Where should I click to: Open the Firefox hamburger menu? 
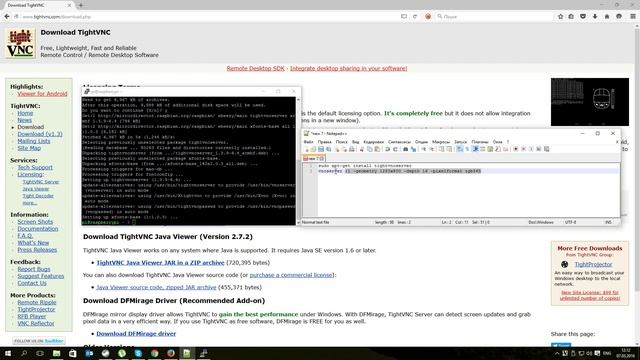(633, 16)
